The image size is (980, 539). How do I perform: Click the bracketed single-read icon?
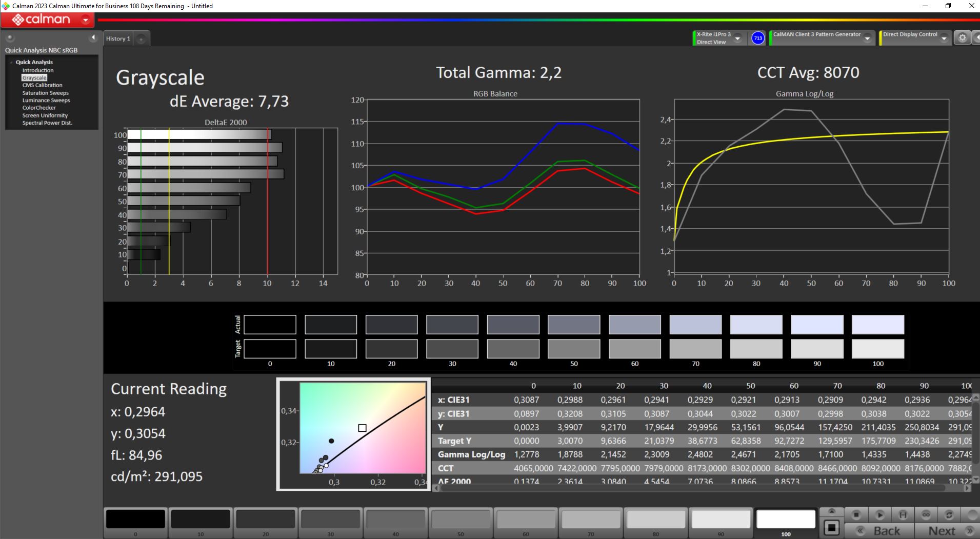coord(903,514)
